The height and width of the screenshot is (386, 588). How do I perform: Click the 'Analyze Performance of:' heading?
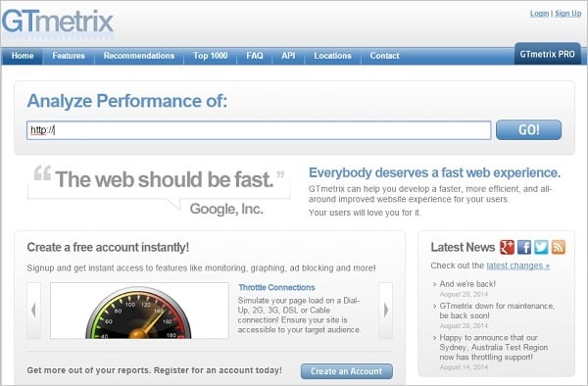127,101
